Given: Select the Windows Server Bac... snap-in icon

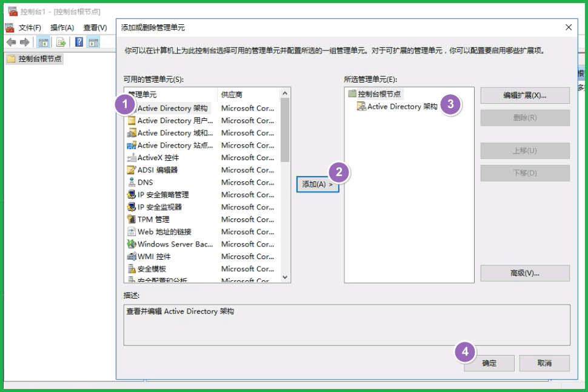Looking at the screenshot, I should (x=132, y=244).
